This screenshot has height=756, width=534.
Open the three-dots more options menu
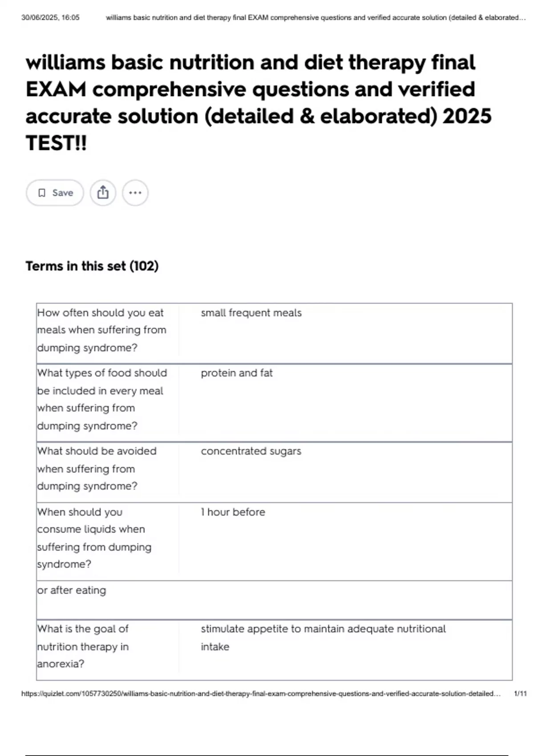coord(135,193)
